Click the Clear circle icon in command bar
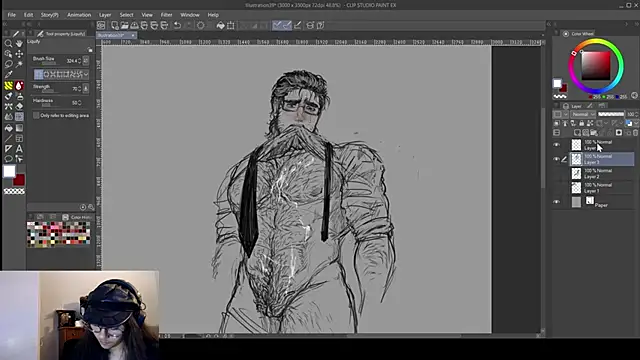 pos(200,25)
